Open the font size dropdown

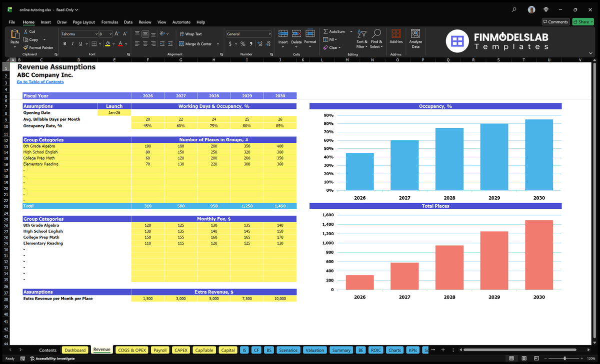click(x=110, y=34)
